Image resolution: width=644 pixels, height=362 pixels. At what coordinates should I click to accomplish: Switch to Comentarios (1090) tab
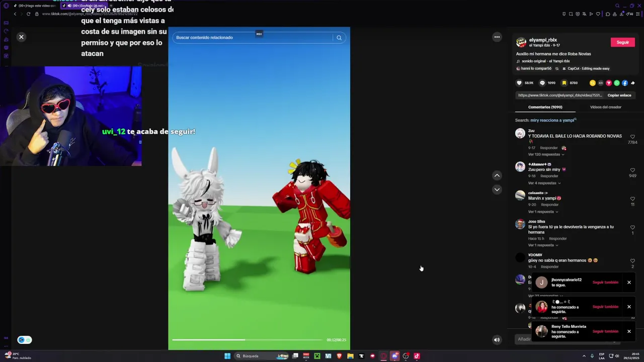pyautogui.click(x=545, y=107)
